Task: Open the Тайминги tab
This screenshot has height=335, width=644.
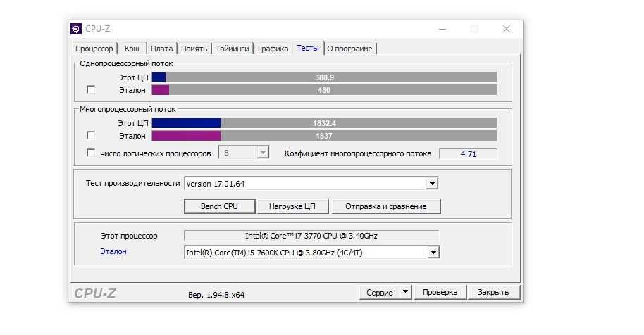Action: point(233,49)
